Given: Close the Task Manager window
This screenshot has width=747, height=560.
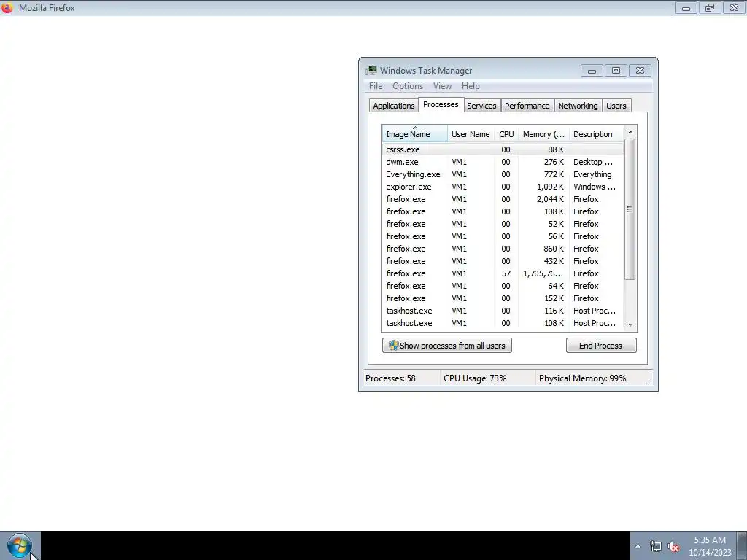Looking at the screenshot, I should 640,71.
